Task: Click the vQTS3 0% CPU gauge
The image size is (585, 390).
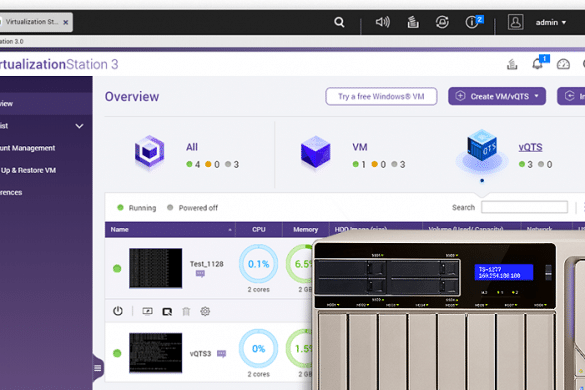Action: tap(258, 349)
